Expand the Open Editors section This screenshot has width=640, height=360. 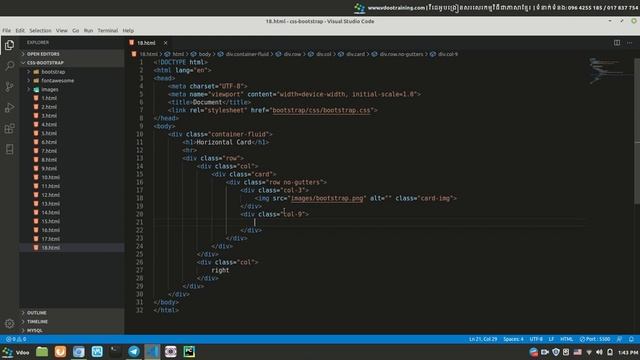(x=71, y=54)
